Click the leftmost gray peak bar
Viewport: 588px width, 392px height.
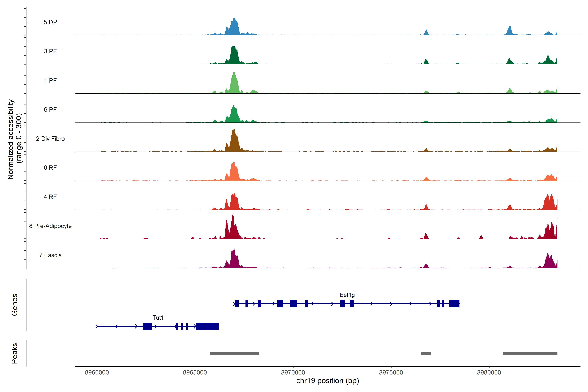235,353
